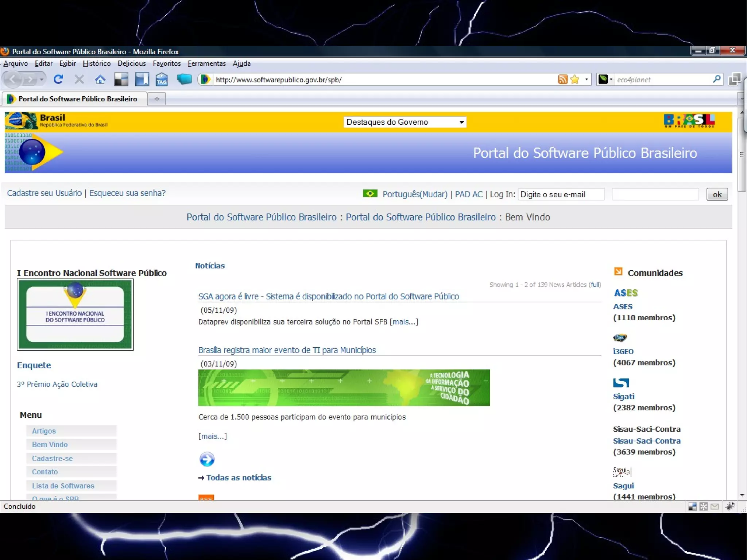Open the Delicious menu
Viewport: 747px width, 560px height.
click(132, 63)
